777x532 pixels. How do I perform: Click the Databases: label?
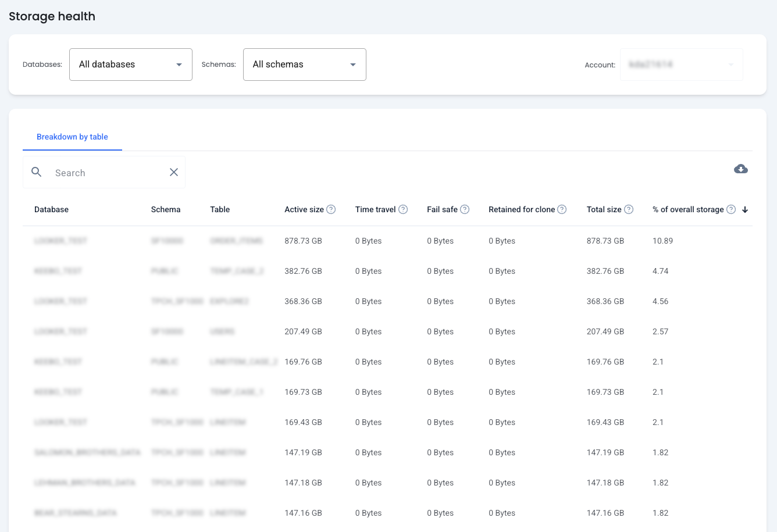coord(42,65)
